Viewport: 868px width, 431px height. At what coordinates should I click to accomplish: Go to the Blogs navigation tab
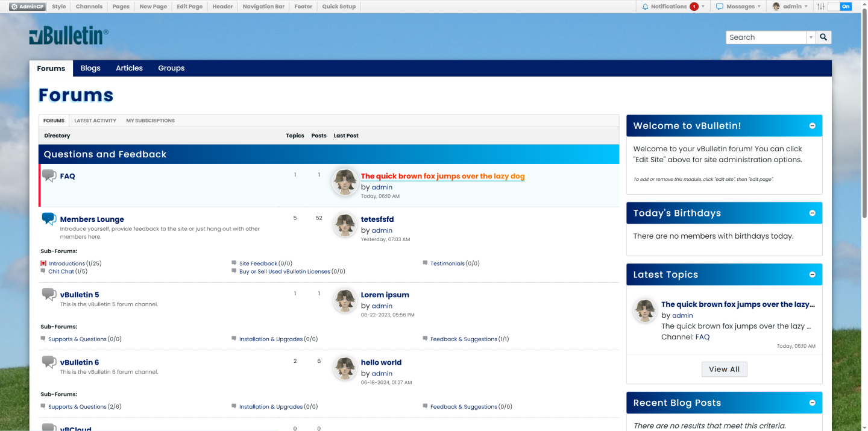[x=90, y=68]
